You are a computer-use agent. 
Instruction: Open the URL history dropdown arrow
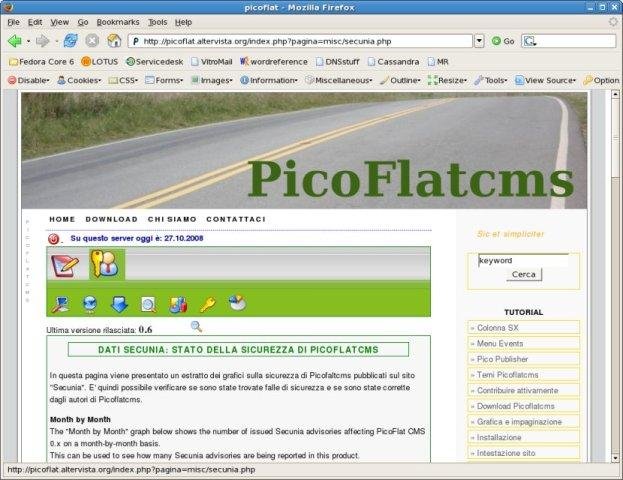479,41
